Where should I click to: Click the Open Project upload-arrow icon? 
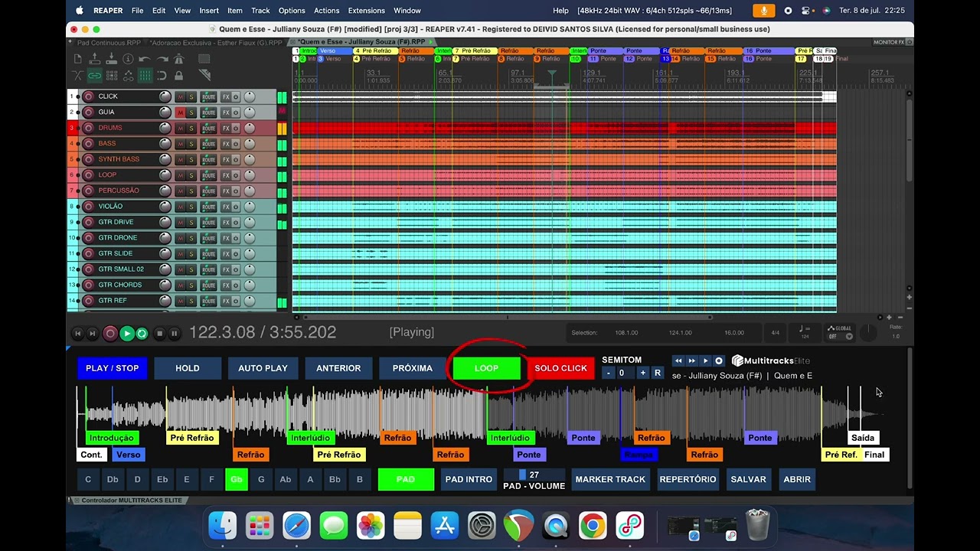[94, 59]
